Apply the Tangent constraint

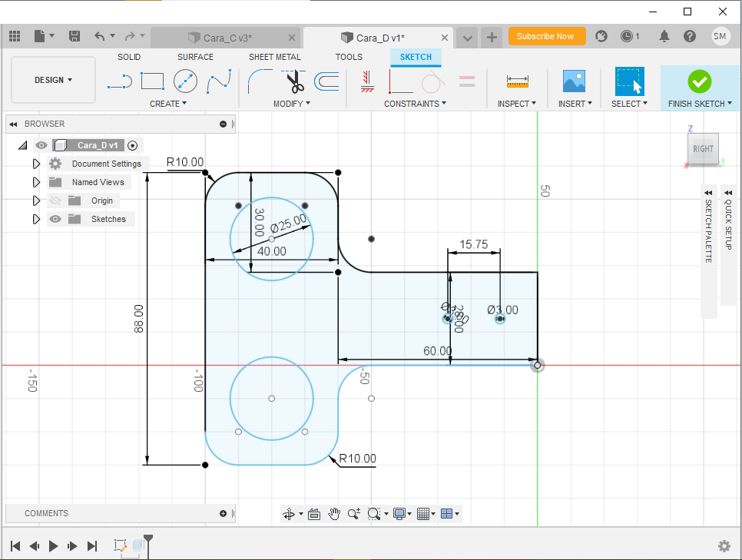(x=432, y=81)
